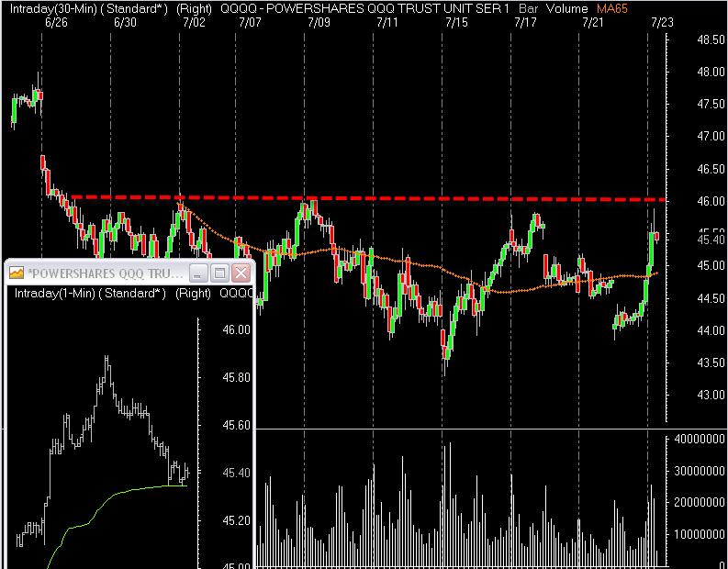Click the red dashed resistance line at 46.00
728x569 pixels.
coord(367,198)
